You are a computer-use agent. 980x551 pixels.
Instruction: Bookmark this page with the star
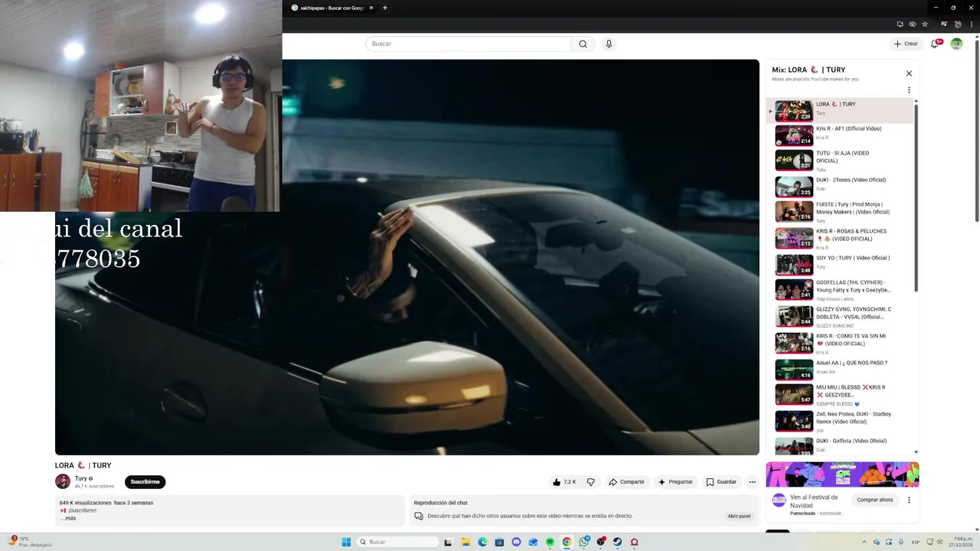click(x=925, y=24)
